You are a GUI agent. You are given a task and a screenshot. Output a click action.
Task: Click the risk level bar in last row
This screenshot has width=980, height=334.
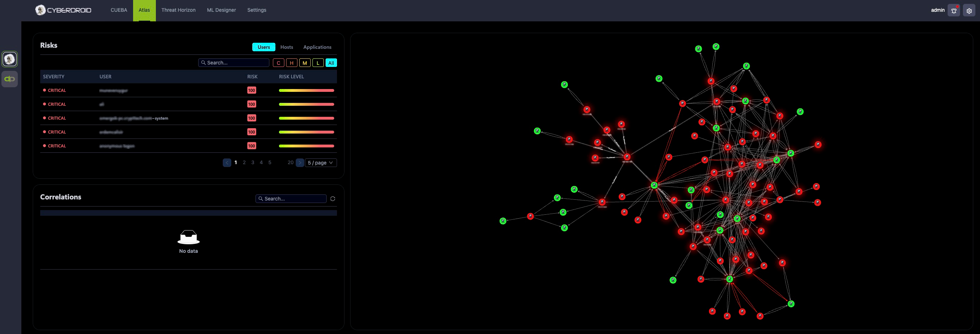point(306,146)
